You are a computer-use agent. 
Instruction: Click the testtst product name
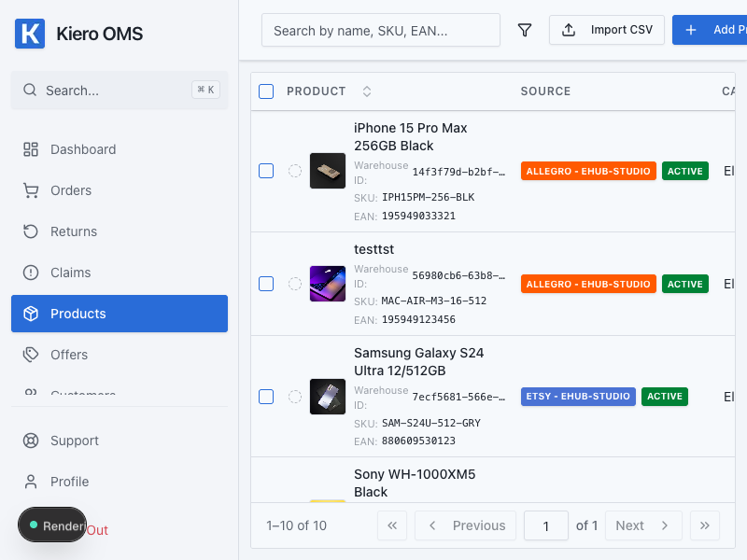click(x=374, y=249)
